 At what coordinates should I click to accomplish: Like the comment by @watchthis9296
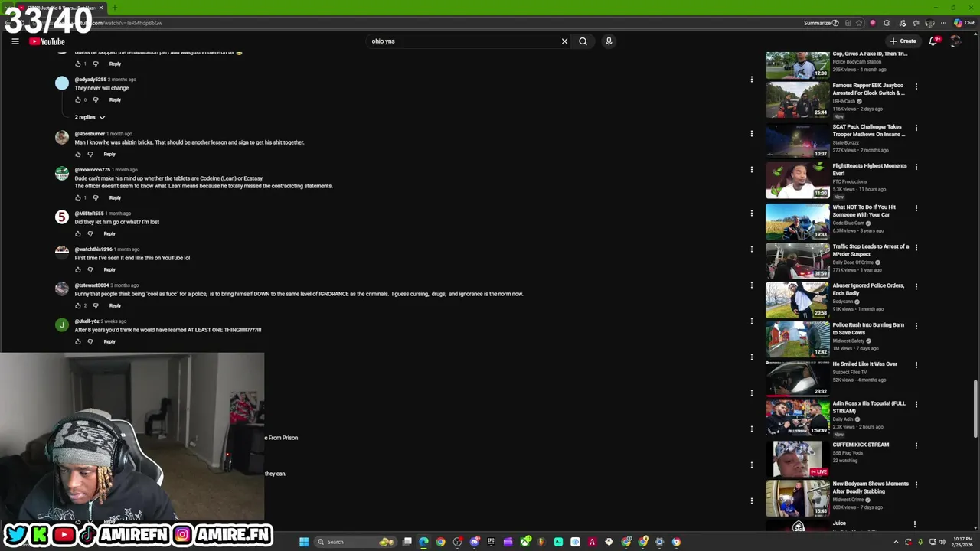pyautogui.click(x=77, y=269)
